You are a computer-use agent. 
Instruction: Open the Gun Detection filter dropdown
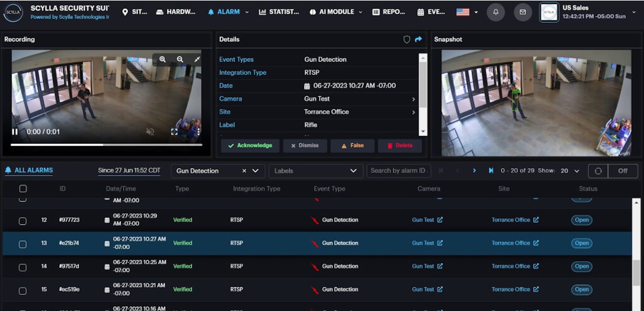point(256,171)
